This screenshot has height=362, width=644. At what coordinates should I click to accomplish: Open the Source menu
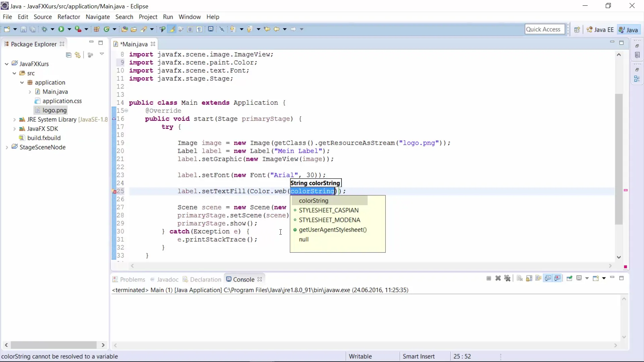[x=43, y=17]
